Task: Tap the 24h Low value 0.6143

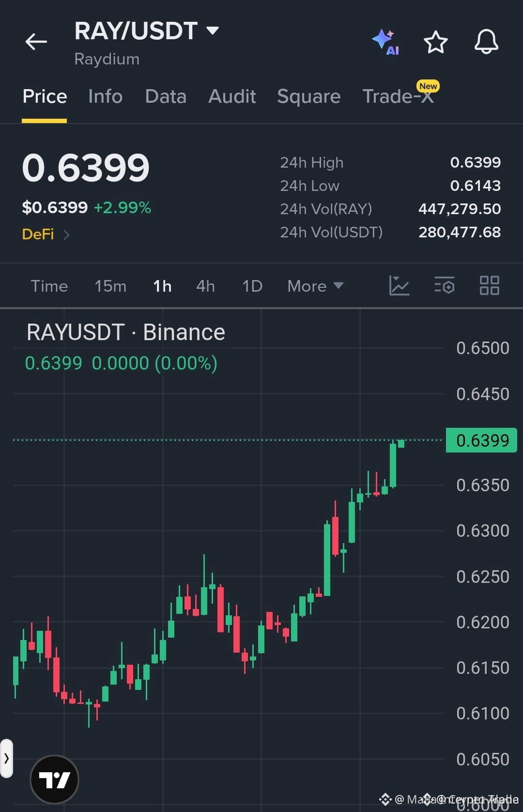Action: click(476, 186)
